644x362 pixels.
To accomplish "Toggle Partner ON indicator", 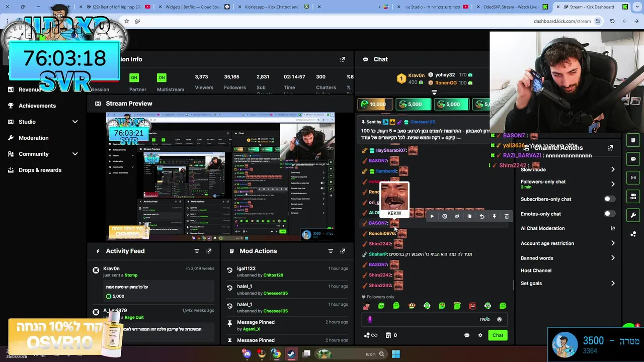I will (x=134, y=77).
